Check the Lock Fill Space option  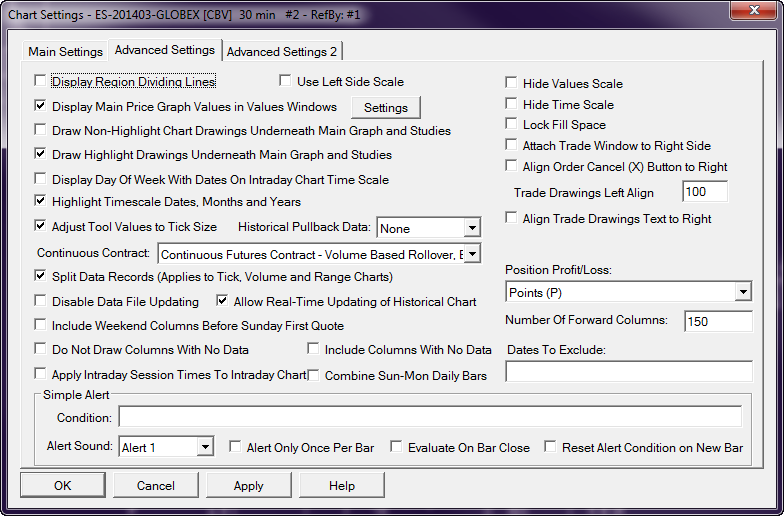click(511, 124)
